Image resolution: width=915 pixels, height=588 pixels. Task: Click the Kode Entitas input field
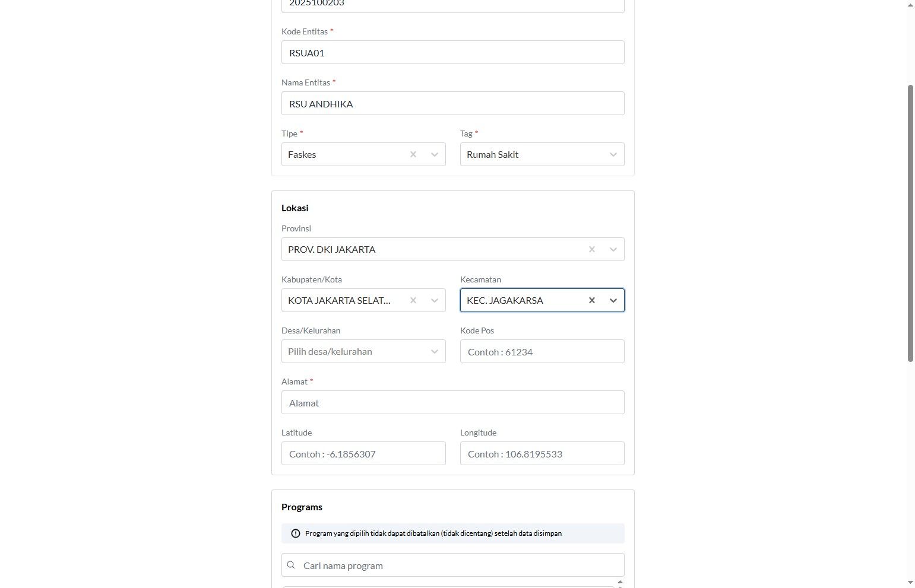(452, 52)
